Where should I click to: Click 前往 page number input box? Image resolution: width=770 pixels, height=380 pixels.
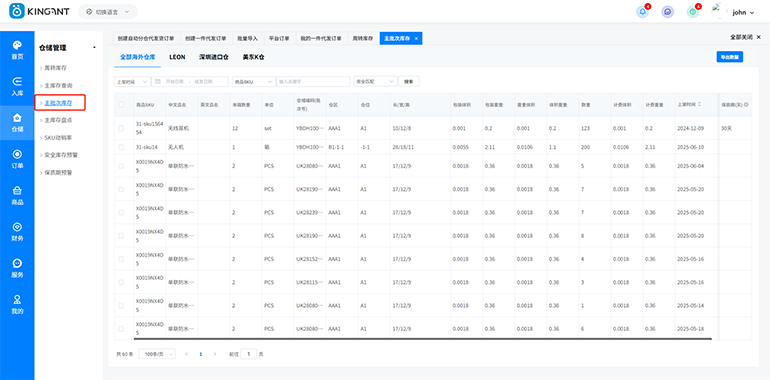[x=249, y=354]
